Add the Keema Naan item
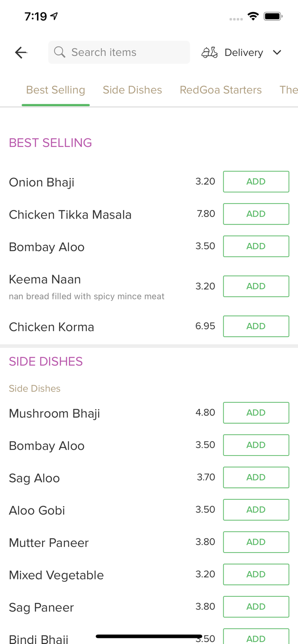The image size is (298, 644). (x=256, y=286)
